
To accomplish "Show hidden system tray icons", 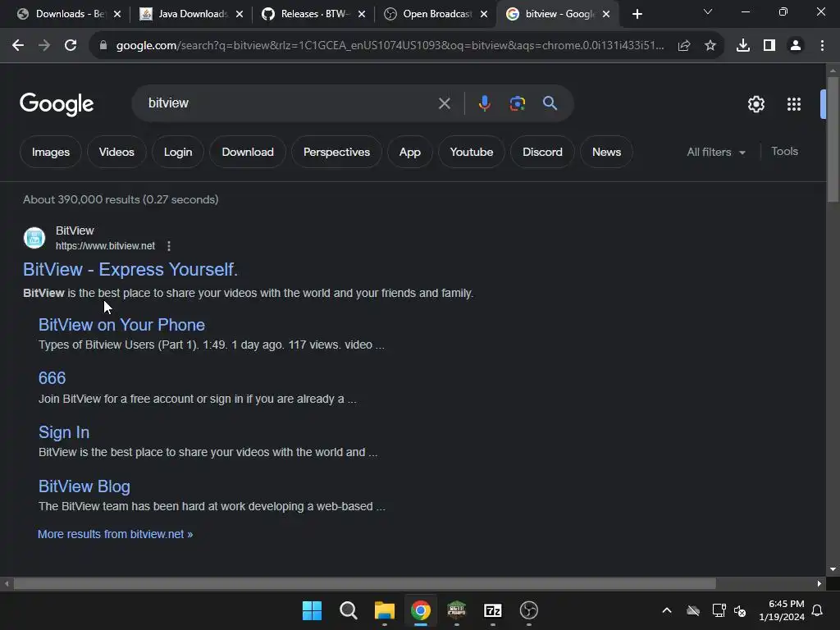I will coord(666,610).
